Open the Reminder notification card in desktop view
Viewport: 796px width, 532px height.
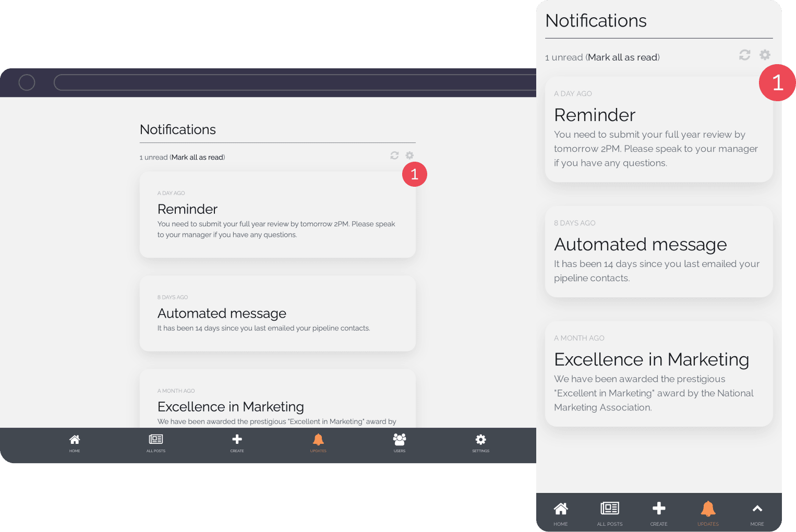278,215
